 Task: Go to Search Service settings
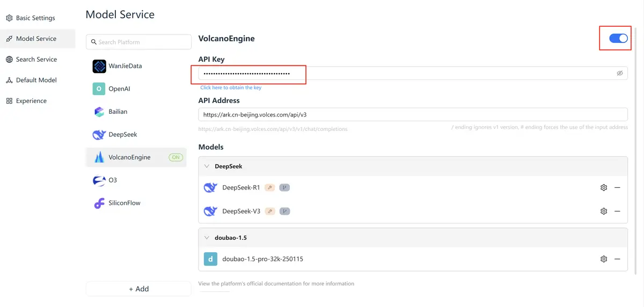point(36,60)
